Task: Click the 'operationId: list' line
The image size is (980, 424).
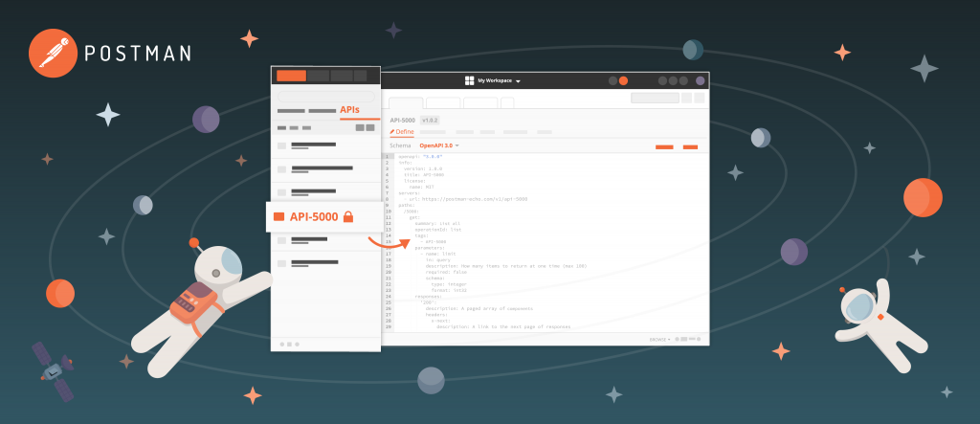Action: click(x=438, y=230)
